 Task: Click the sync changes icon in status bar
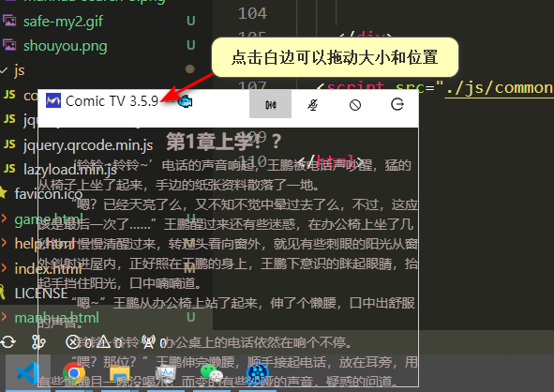click(x=7, y=341)
